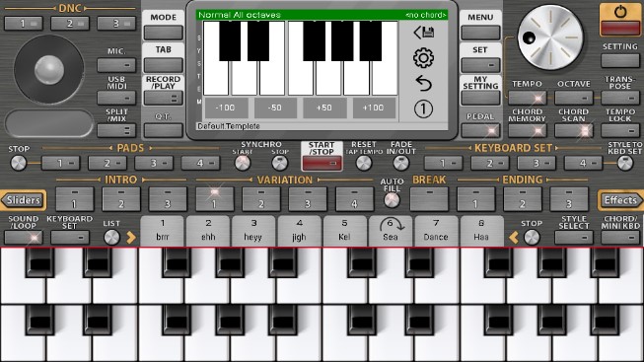This screenshot has width=644, height=362.
Task: Click the orange arrow next to LIST
Action: [131, 237]
